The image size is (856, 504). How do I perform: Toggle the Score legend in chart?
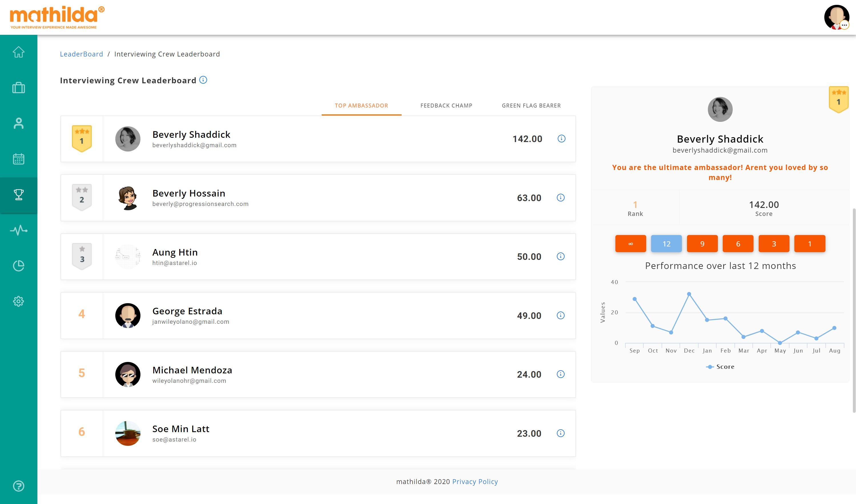[720, 367]
